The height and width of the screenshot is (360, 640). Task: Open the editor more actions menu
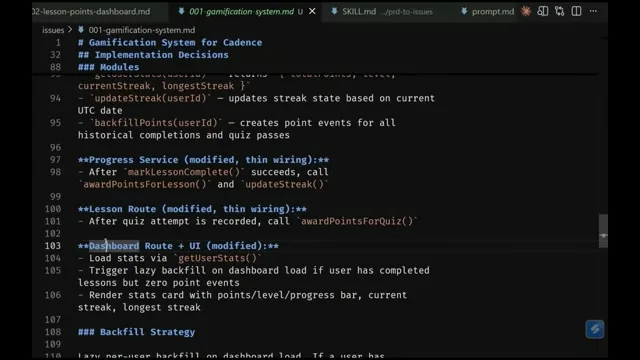593,11
